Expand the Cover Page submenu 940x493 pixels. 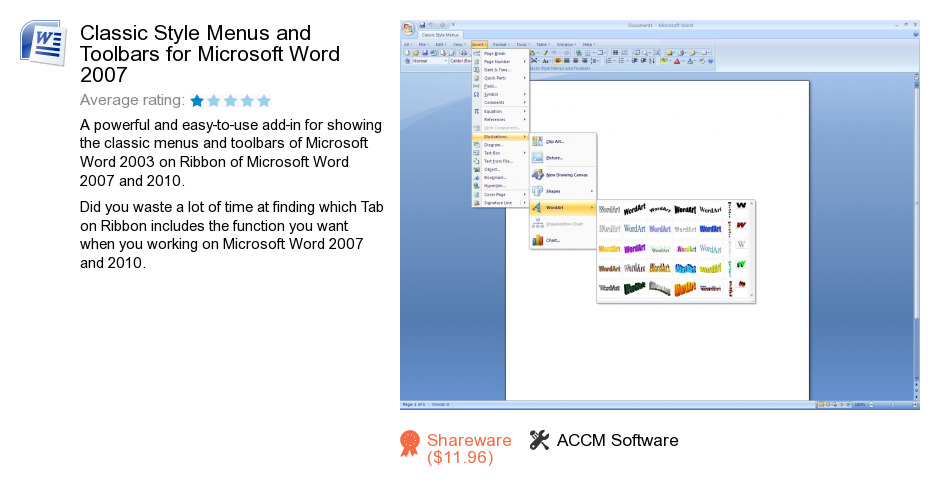click(x=501, y=194)
